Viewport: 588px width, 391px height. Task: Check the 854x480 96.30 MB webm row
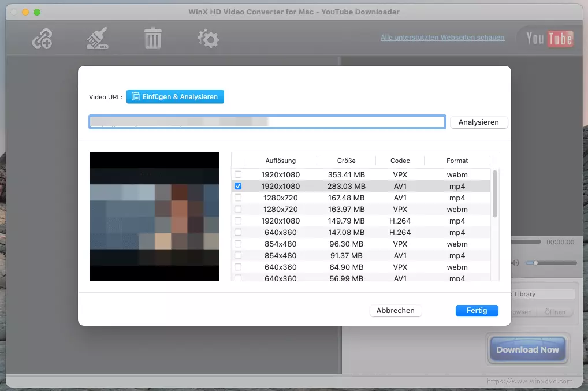238,244
